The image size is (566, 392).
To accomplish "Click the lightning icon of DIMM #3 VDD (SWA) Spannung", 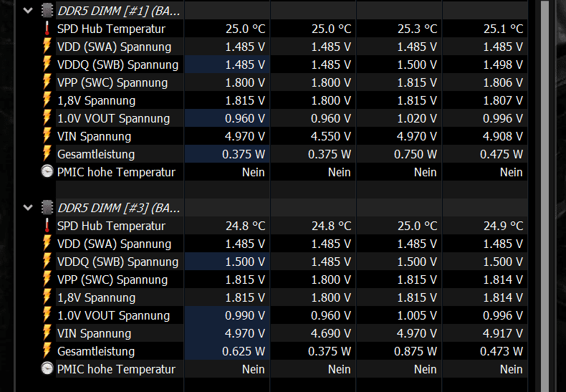I will tap(47, 244).
